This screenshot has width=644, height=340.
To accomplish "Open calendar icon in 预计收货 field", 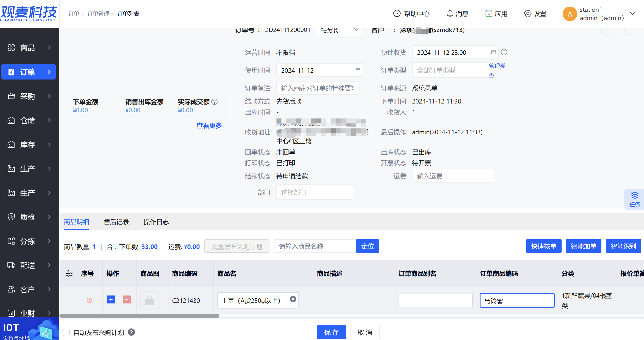I will pyautogui.click(x=493, y=52).
